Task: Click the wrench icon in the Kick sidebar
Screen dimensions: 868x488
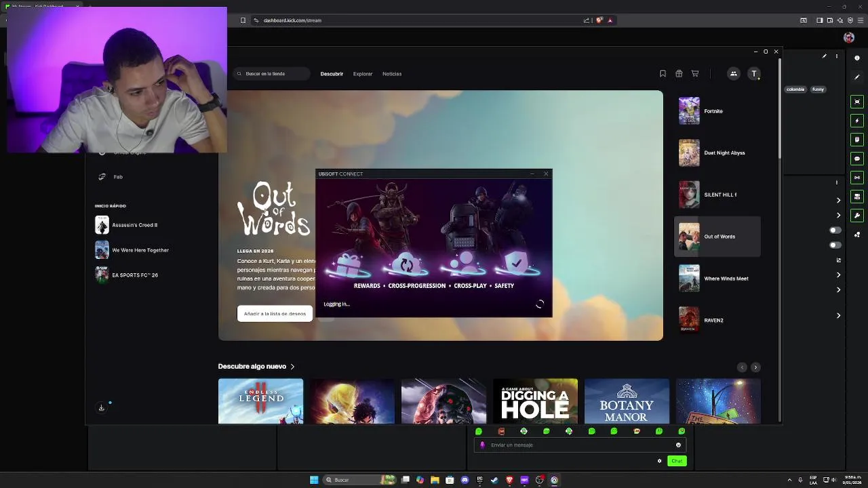Action: point(857,216)
